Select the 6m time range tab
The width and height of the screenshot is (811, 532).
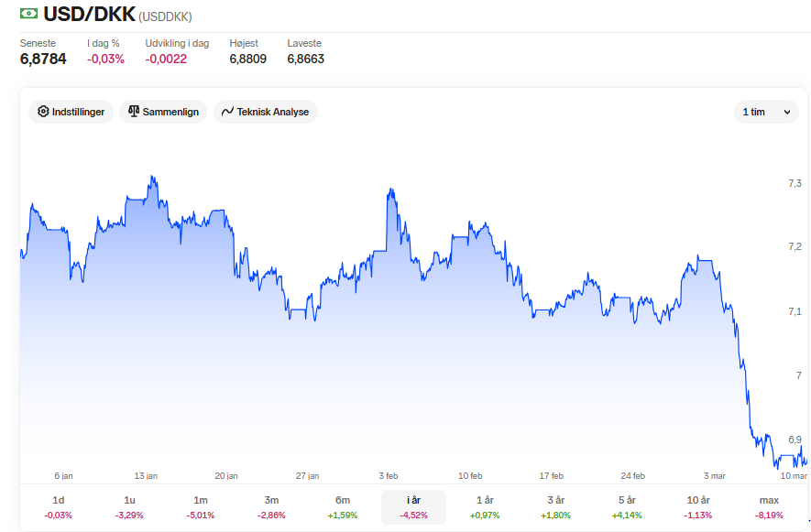[x=343, y=507]
